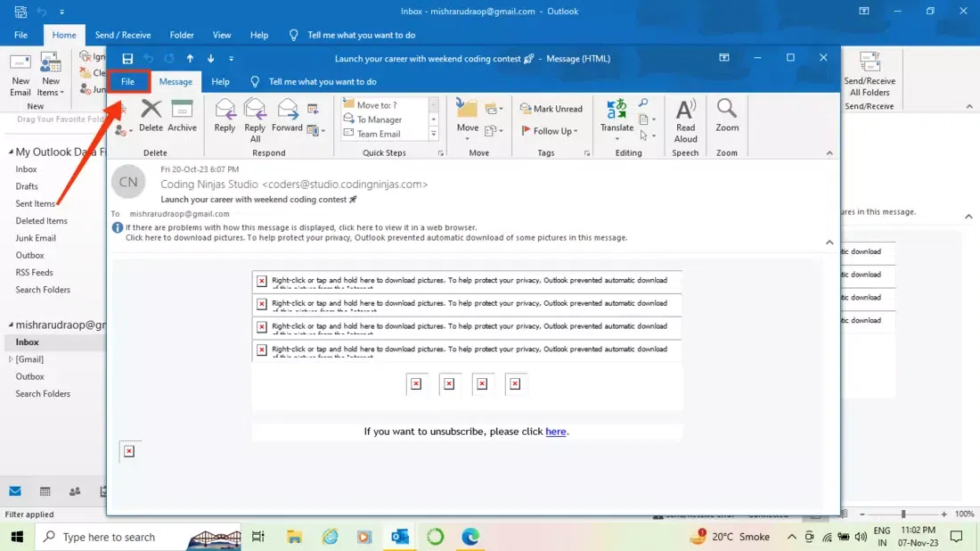The height and width of the screenshot is (551, 980).
Task: Open the Zoom tool
Action: [x=727, y=116]
